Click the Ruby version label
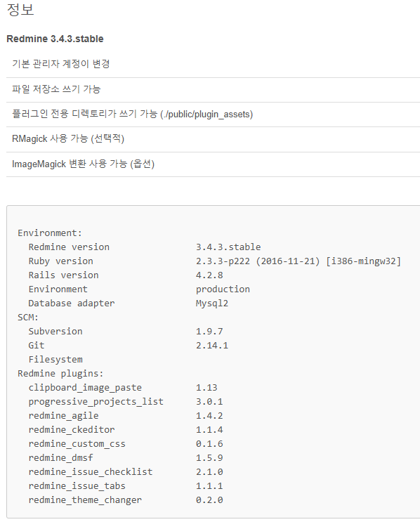This screenshot has width=420, height=522. pyautogui.click(x=60, y=261)
